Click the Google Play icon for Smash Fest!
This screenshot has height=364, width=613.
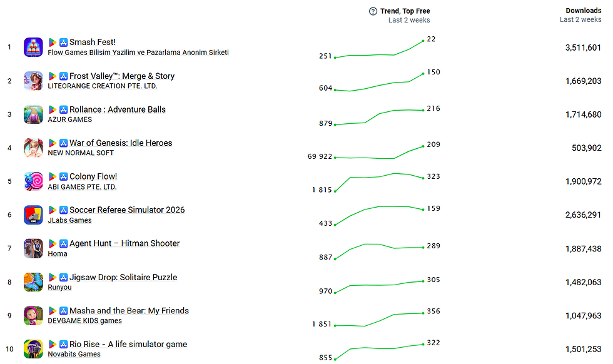pos(52,43)
